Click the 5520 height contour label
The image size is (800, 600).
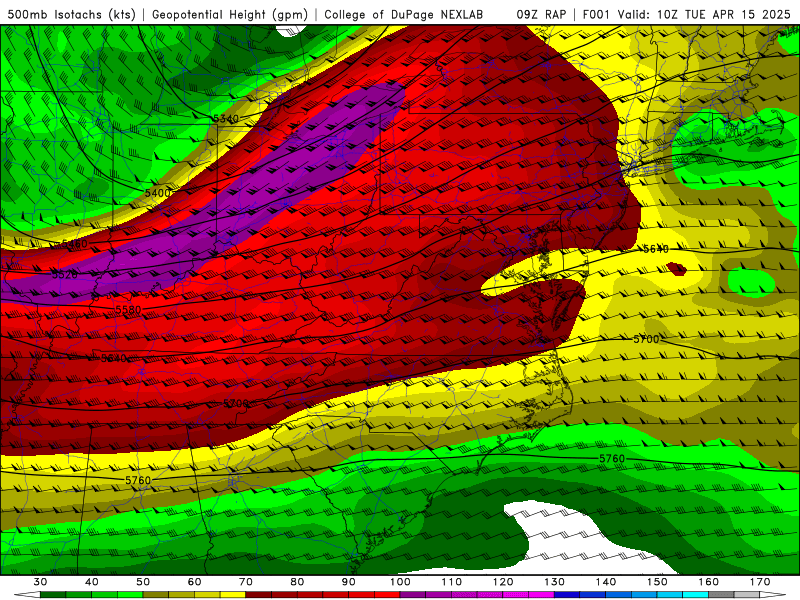(65, 275)
